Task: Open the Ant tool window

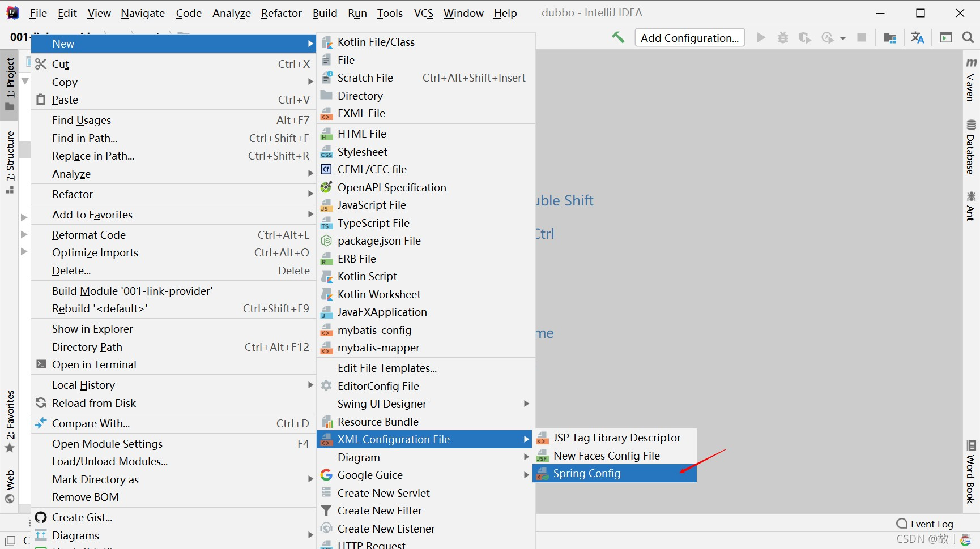Action: coord(970,206)
